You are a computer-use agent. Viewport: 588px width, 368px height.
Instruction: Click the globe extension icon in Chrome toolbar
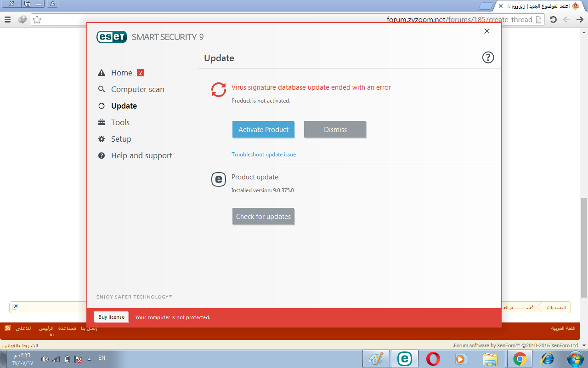[x=22, y=20]
